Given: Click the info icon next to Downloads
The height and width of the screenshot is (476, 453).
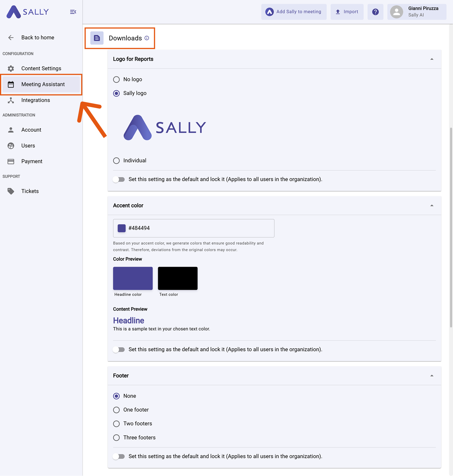Looking at the screenshot, I should 146,38.
